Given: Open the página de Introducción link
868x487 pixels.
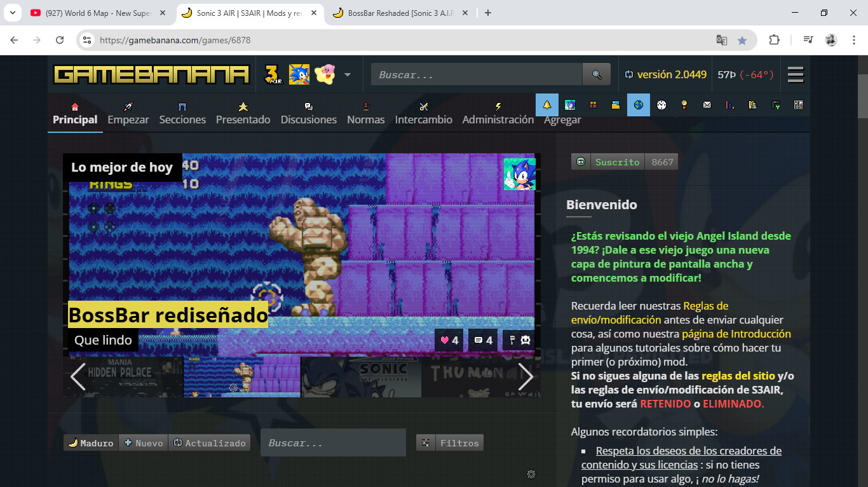Looking at the screenshot, I should tap(736, 334).
